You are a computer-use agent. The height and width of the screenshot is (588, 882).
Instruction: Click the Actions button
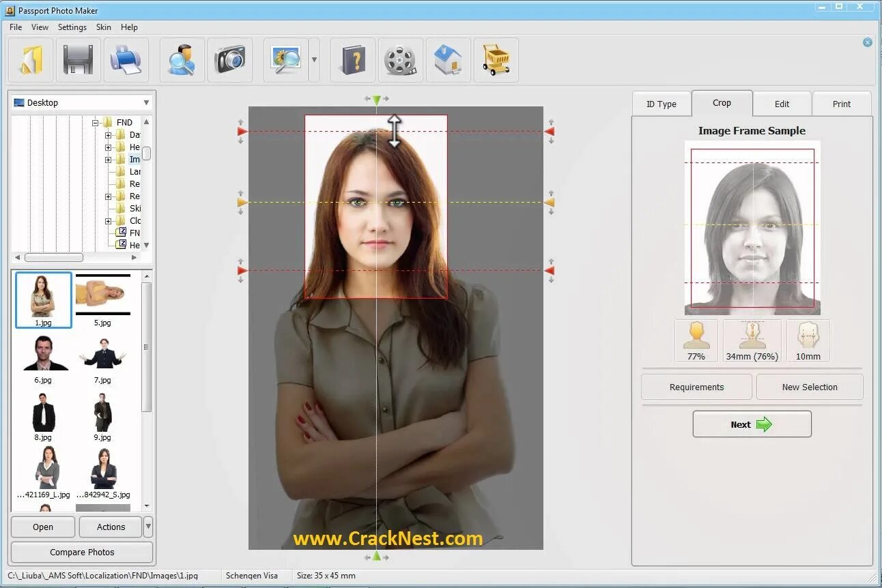[111, 527]
